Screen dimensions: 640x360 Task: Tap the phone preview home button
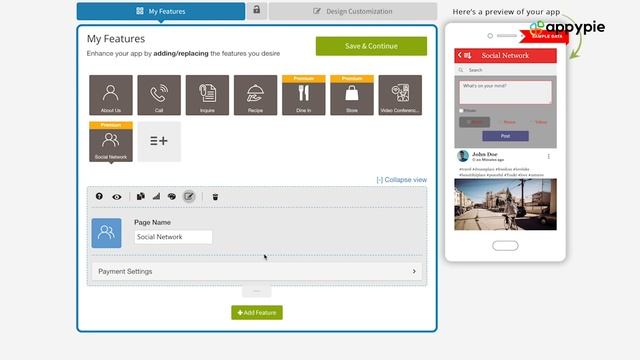505,246
